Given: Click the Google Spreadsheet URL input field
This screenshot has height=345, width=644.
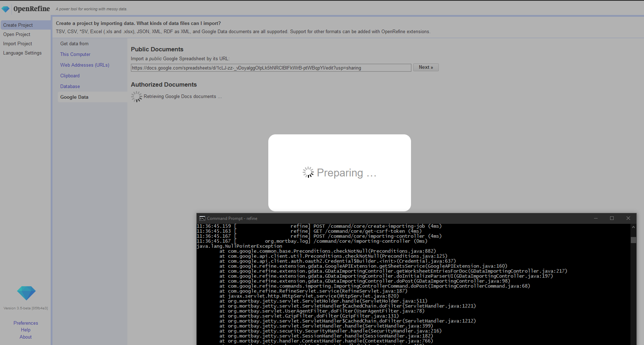Looking at the screenshot, I should tap(271, 68).
